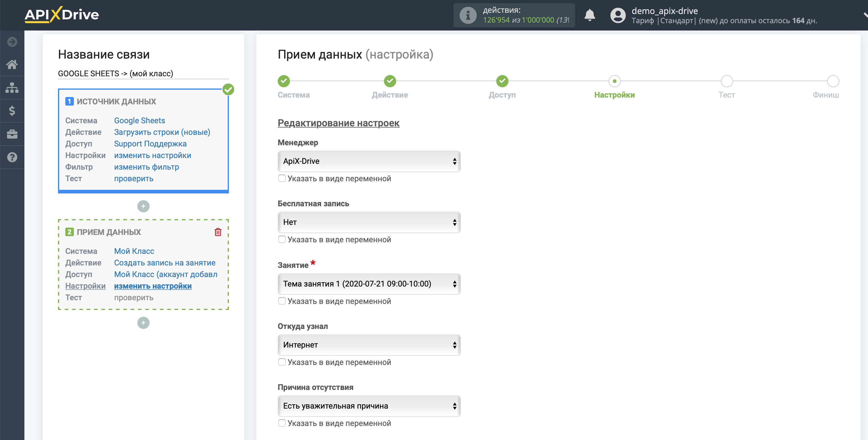Viewport: 868px width, 440px height.
Task: Click изменить настройки in data source
Action: [x=153, y=155]
